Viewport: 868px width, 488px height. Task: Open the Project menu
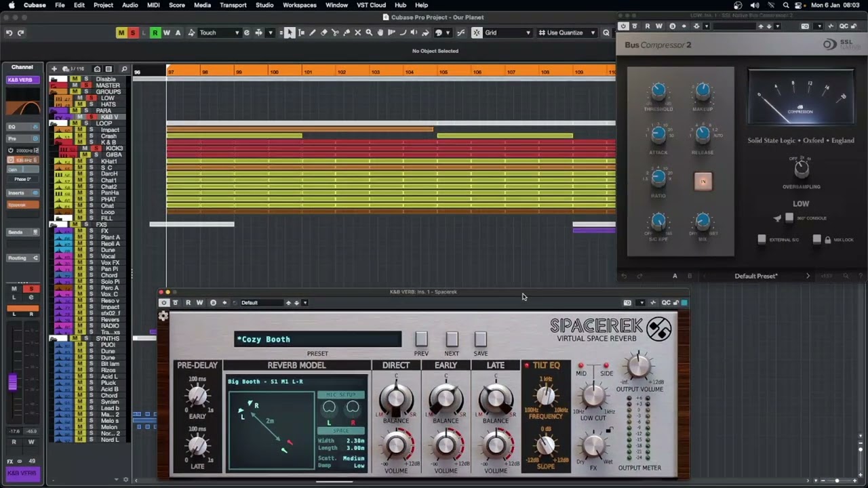point(103,5)
